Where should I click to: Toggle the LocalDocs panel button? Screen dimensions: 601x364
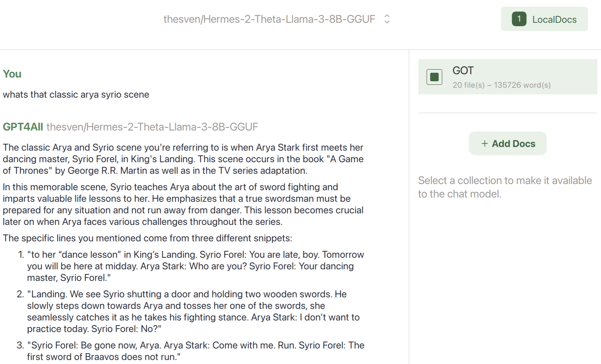(554, 19)
